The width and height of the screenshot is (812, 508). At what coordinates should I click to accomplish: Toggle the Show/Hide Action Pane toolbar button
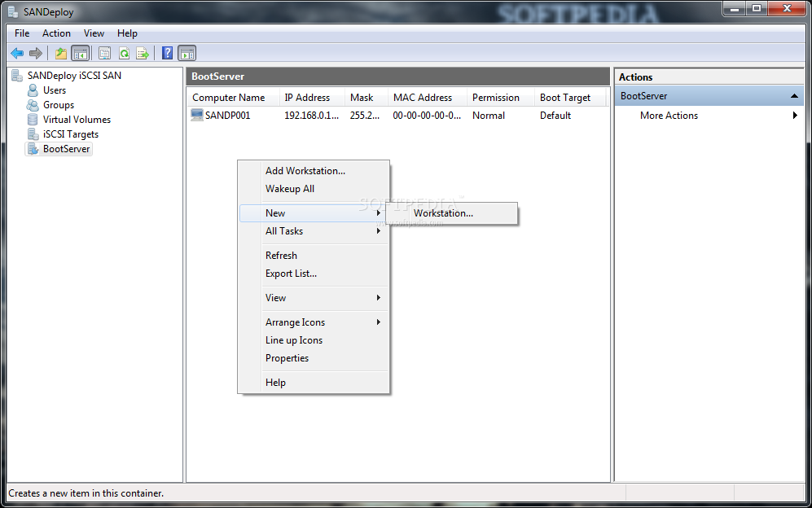pyautogui.click(x=187, y=53)
